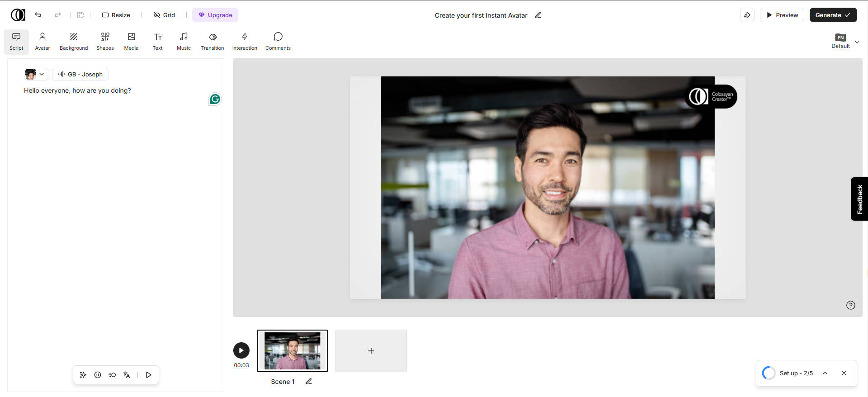Open the Music panel
This screenshot has width=868, height=397.
coord(184,41)
